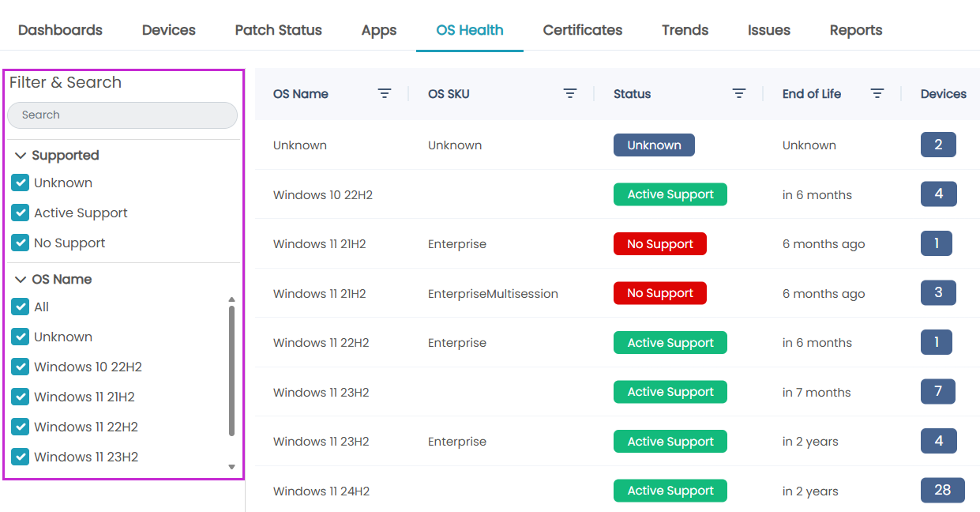Open the Certificates tab

pyautogui.click(x=582, y=30)
